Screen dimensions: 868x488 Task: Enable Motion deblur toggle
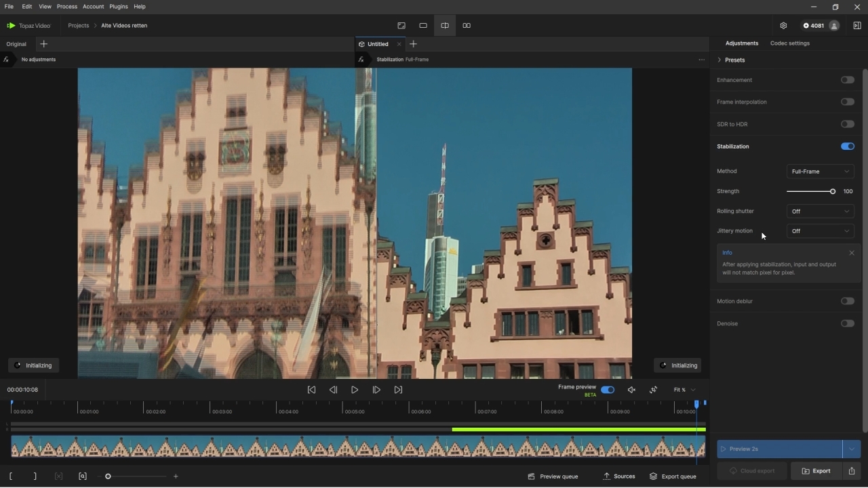(x=848, y=301)
